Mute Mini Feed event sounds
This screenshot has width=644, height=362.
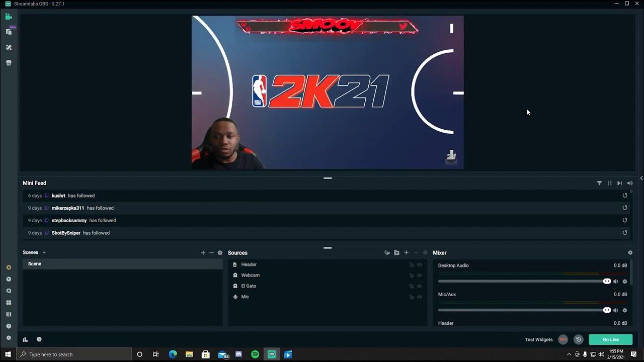629,184
